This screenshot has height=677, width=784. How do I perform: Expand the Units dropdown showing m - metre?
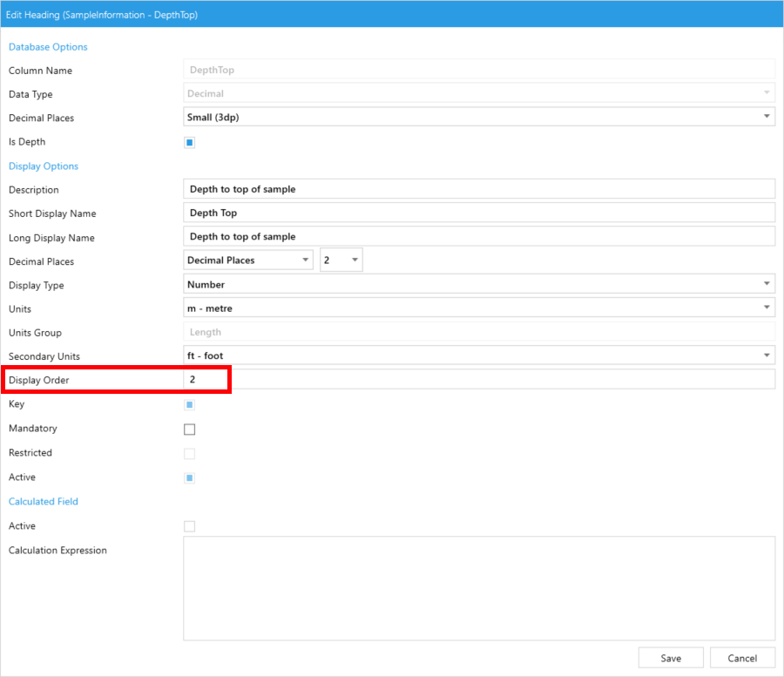(x=478, y=308)
